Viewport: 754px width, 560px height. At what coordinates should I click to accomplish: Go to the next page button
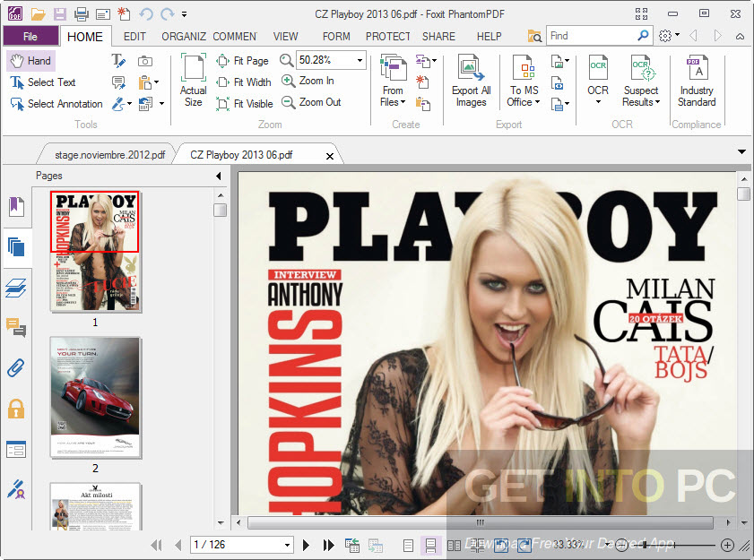pyautogui.click(x=306, y=545)
